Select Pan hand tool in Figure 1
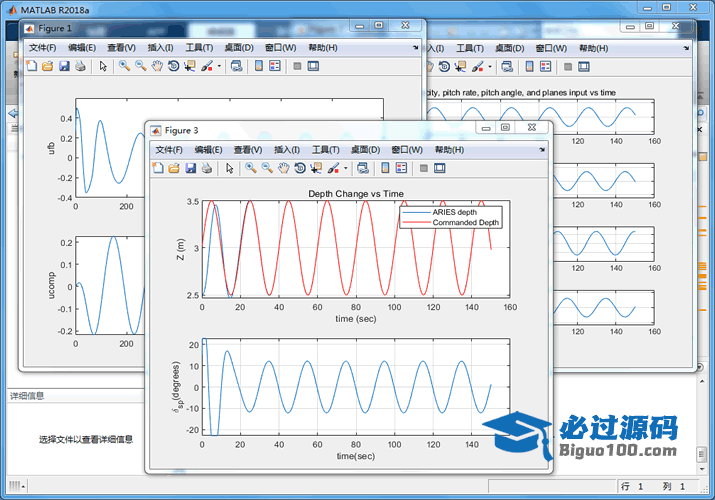The width and height of the screenshot is (715, 500). (x=157, y=66)
